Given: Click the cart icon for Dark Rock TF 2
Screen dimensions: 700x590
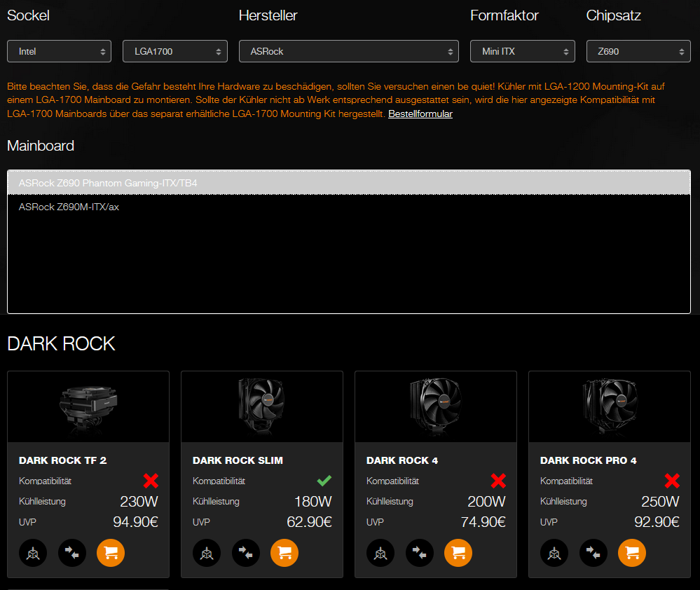Looking at the screenshot, I should pos(111,553).
